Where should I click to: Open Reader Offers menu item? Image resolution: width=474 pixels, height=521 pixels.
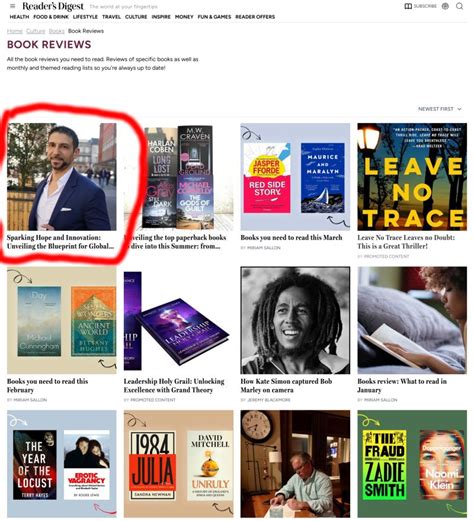(x=255, y=17)
